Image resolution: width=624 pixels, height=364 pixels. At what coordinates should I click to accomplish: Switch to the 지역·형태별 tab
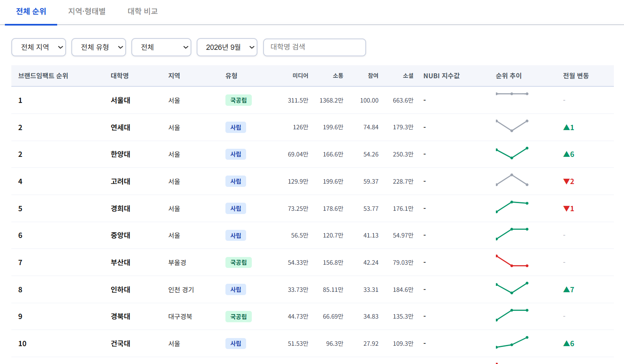click(x=87, y=11)
